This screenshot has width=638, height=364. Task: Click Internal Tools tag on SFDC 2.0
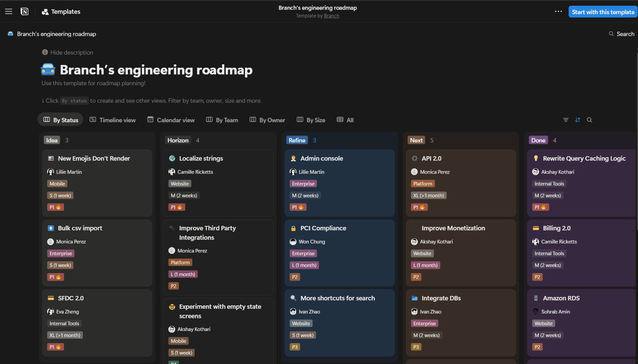(64, 323)
